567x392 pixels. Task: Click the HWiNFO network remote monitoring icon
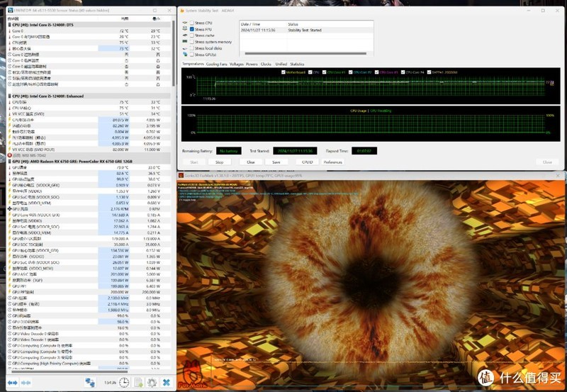coord(91,383)
